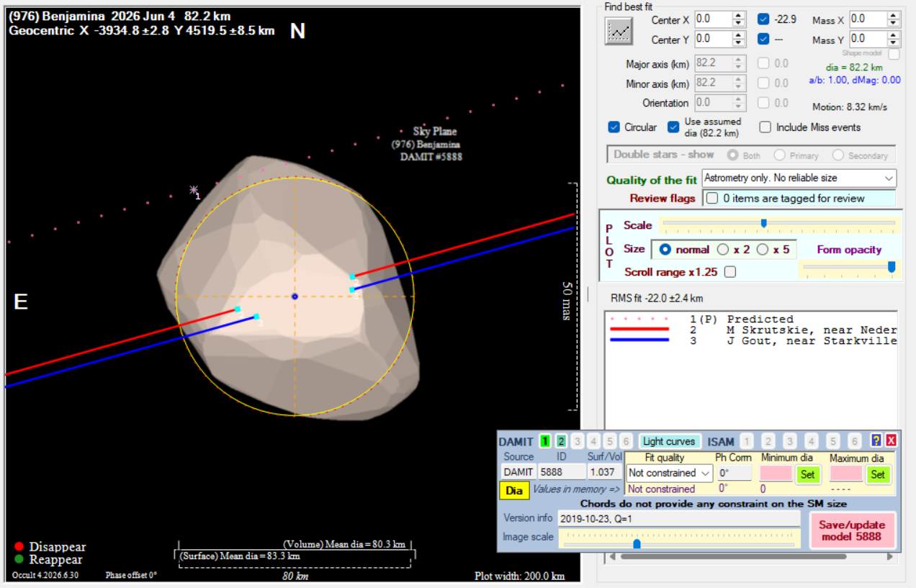Click the Source field showing DAMIT

(518, 472)
